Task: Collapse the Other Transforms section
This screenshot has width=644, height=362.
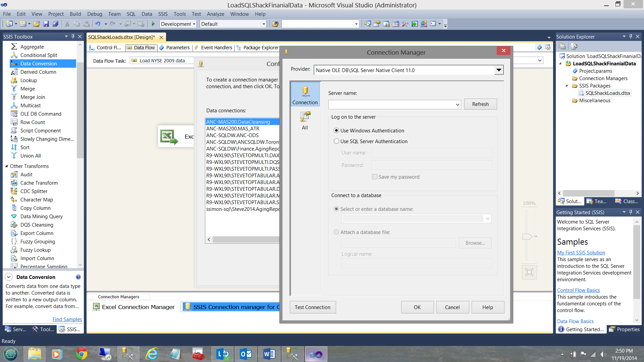Action: click(6, 166)
